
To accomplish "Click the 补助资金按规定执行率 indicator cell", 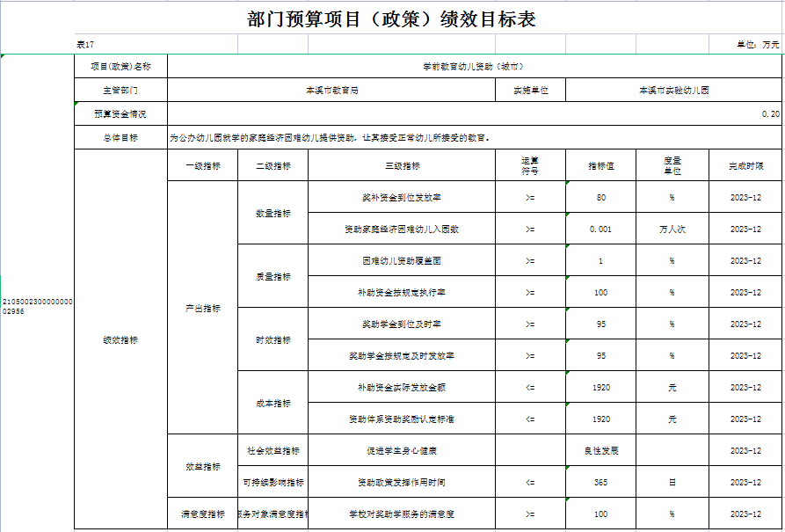I will tap(402, 292).
